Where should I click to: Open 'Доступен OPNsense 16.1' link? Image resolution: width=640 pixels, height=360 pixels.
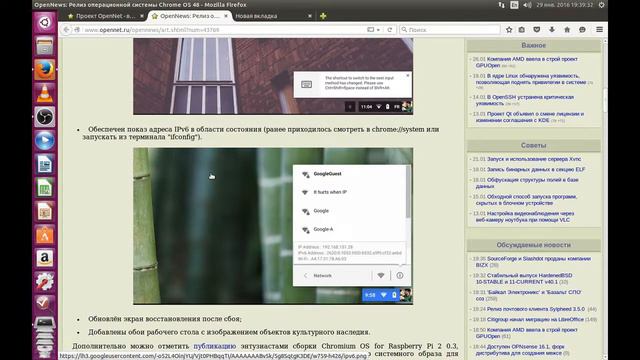coord(520,349)
